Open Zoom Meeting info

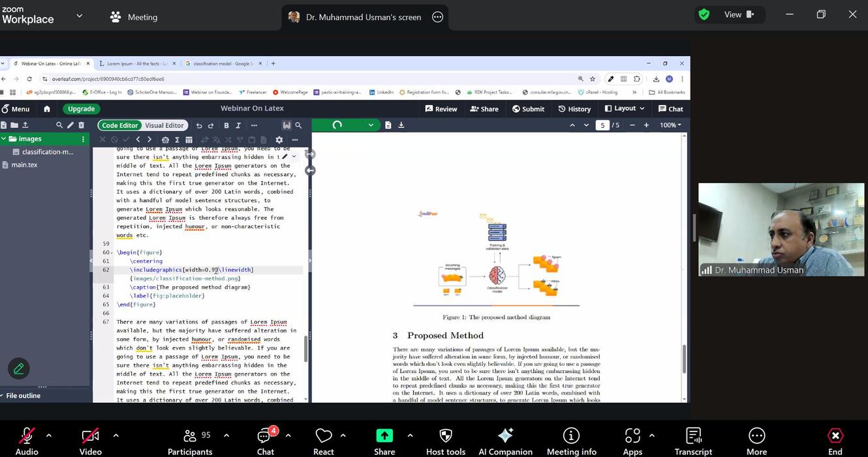click(571, 441)
